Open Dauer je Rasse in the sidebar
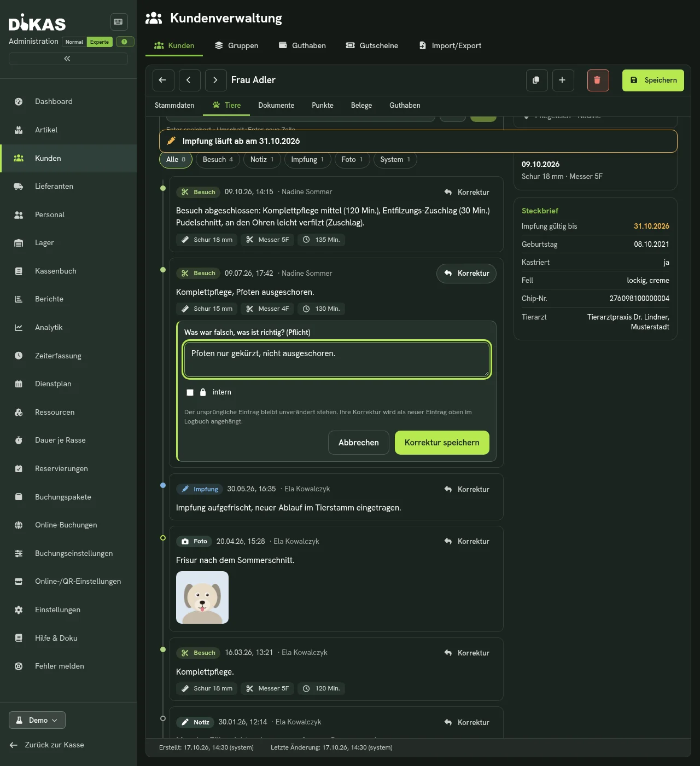The height and width of the screenshot is (766, 700). tap(68, 440)
